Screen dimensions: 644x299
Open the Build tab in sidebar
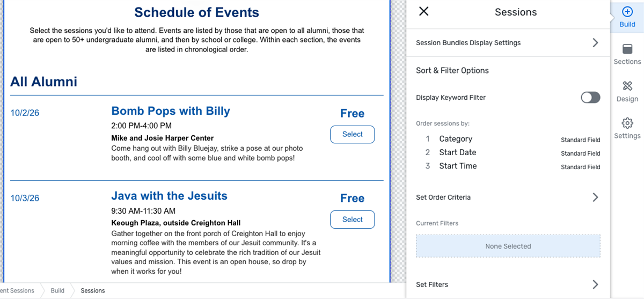[x=627, y=16]
